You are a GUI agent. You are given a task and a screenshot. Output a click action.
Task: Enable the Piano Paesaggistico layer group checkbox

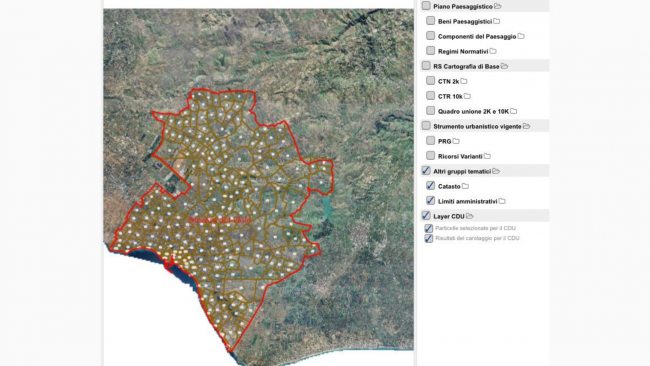click(x=426, y=6)
